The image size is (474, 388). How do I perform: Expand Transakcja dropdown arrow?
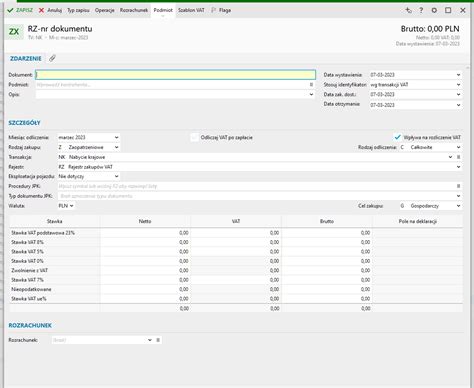tap(450, 157)
